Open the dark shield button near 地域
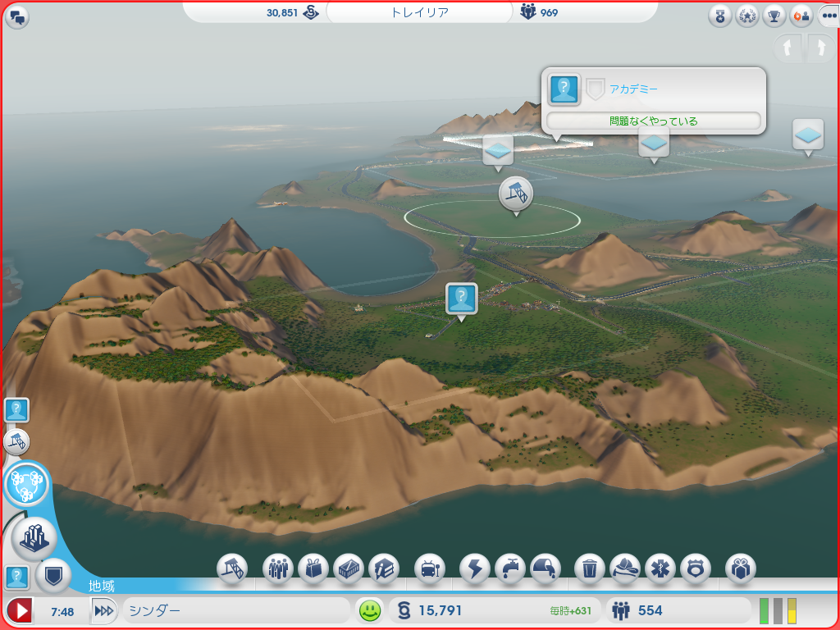 click(53, 577)
